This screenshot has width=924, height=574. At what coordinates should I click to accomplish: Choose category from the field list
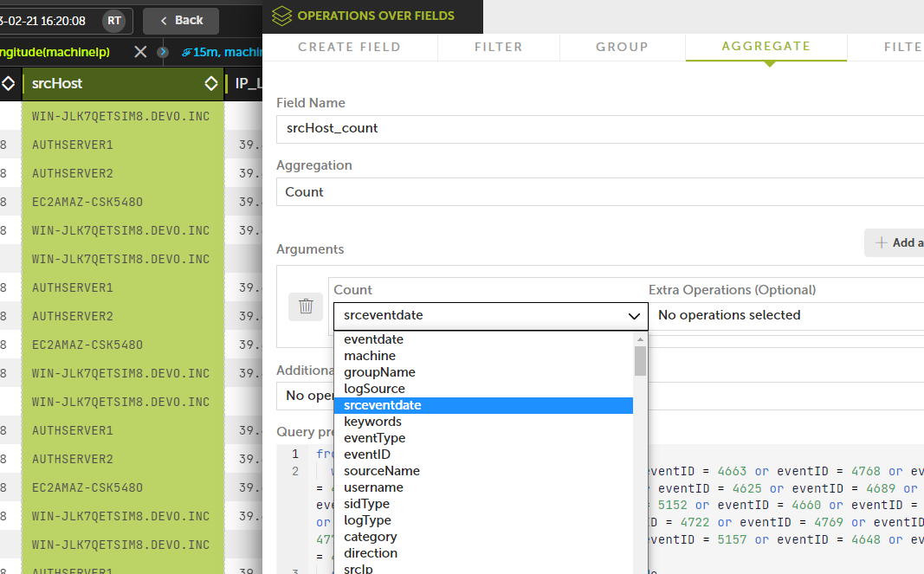483,538
